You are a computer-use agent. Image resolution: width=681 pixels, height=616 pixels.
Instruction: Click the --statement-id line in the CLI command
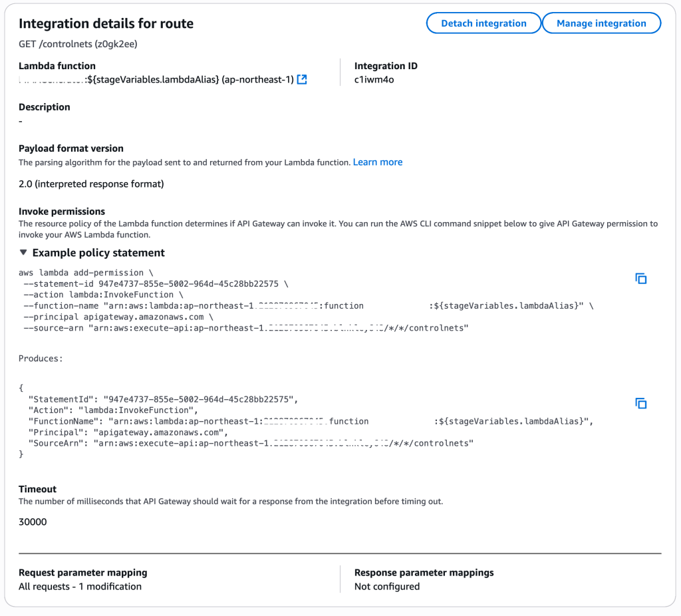[x=156, y=283]
